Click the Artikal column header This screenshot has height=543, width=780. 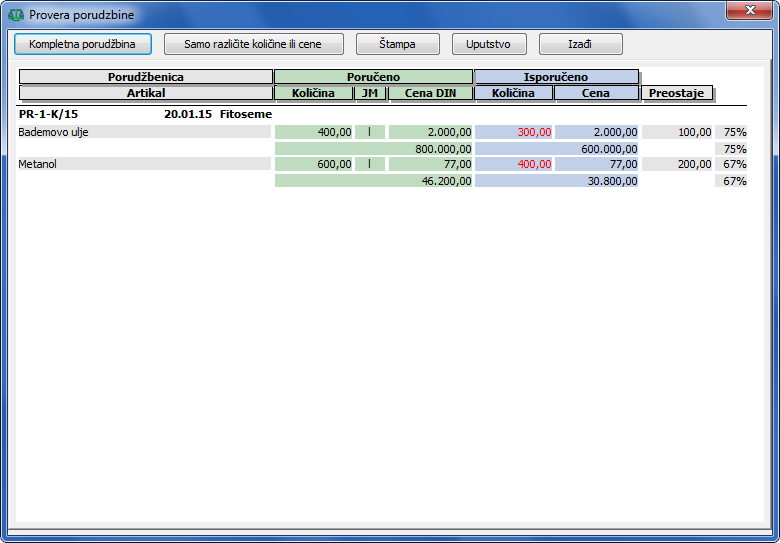145,93
